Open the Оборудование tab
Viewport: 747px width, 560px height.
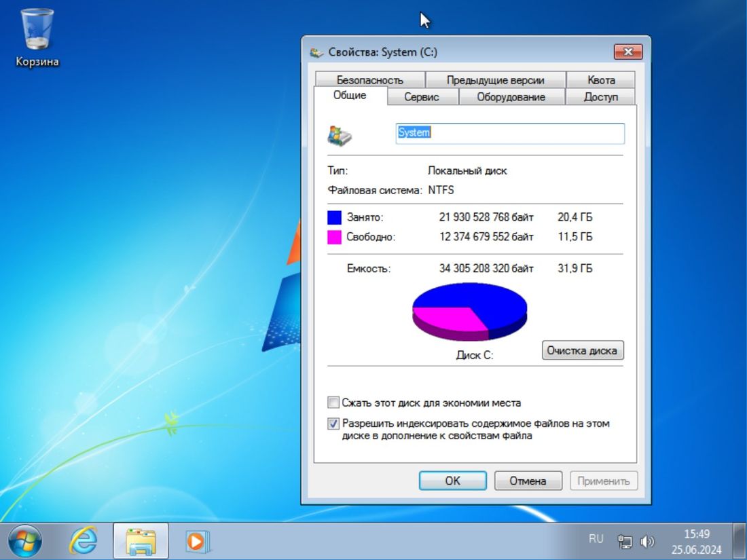tap(512, 96)
